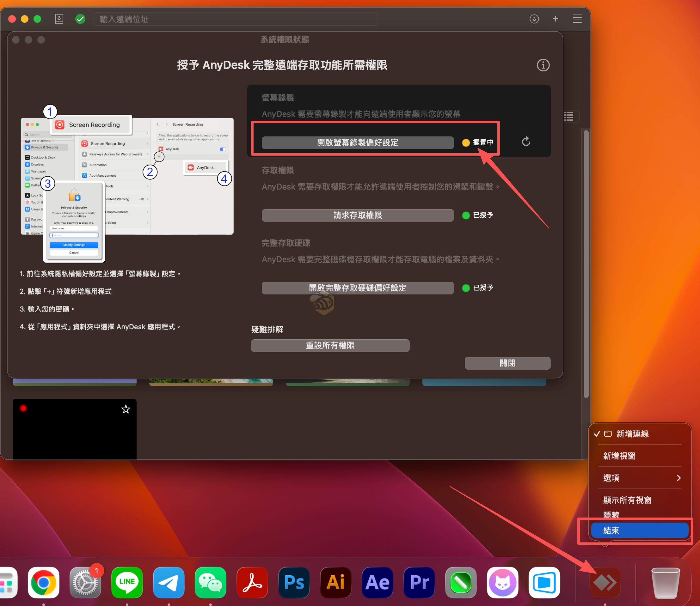Click 開啟螢幕錄製偏好設定 button

[x=358, y=143]
